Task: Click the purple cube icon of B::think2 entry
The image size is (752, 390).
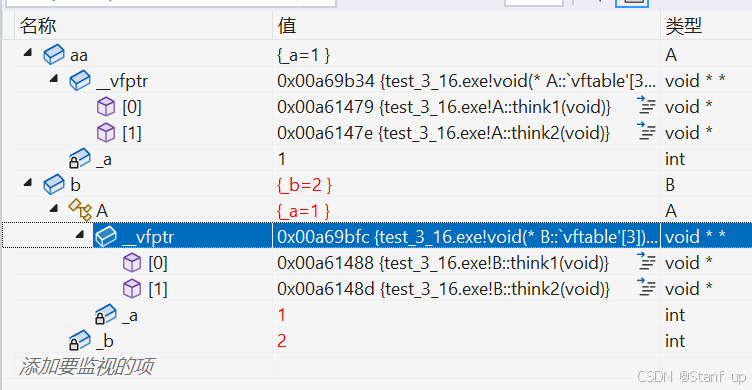Action: tap(132, 288)
